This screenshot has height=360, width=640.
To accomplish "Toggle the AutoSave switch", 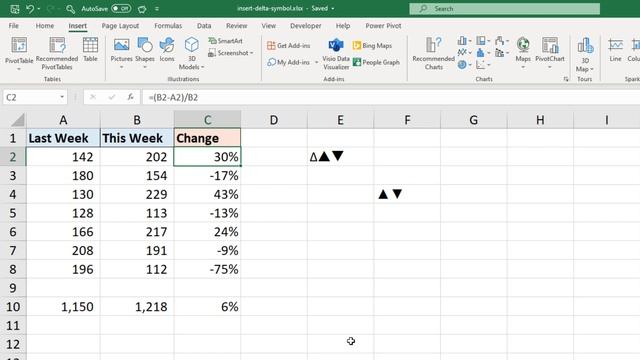I will (x=121, y=9).
